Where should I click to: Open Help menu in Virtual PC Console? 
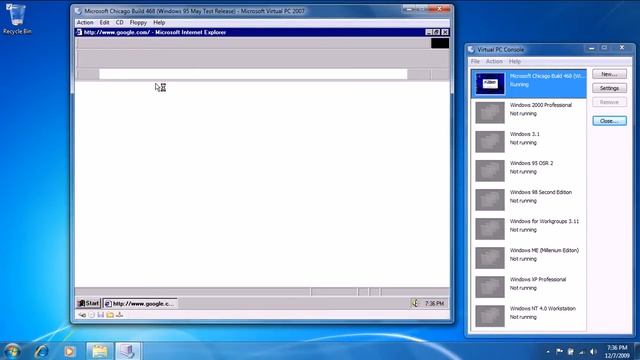515,61
